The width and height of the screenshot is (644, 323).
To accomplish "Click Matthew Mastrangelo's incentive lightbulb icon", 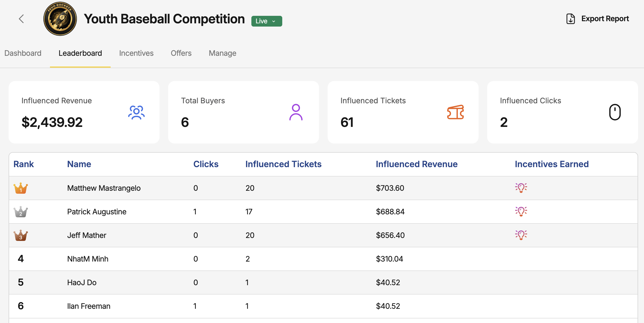I will coord(521,188).
